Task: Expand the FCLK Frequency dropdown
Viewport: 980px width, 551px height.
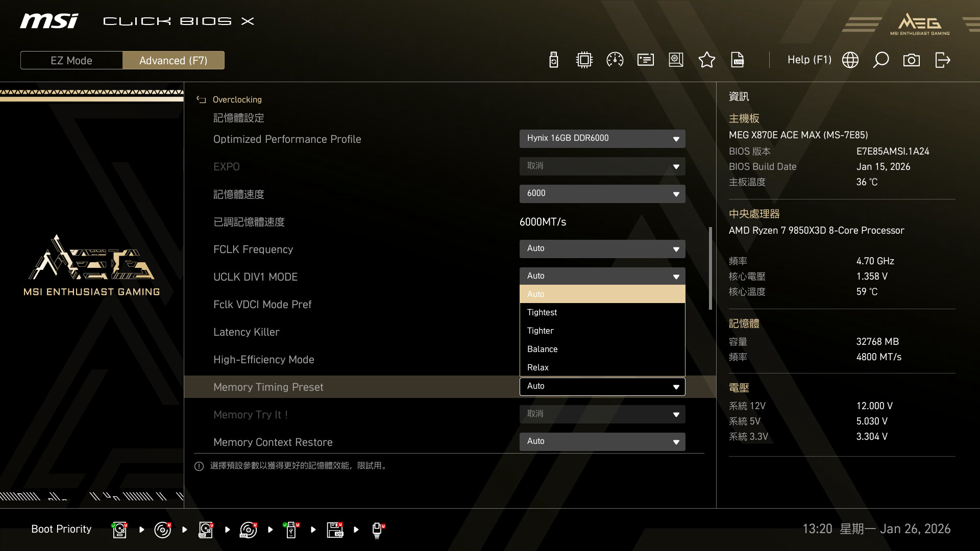Action: (602, 248)
